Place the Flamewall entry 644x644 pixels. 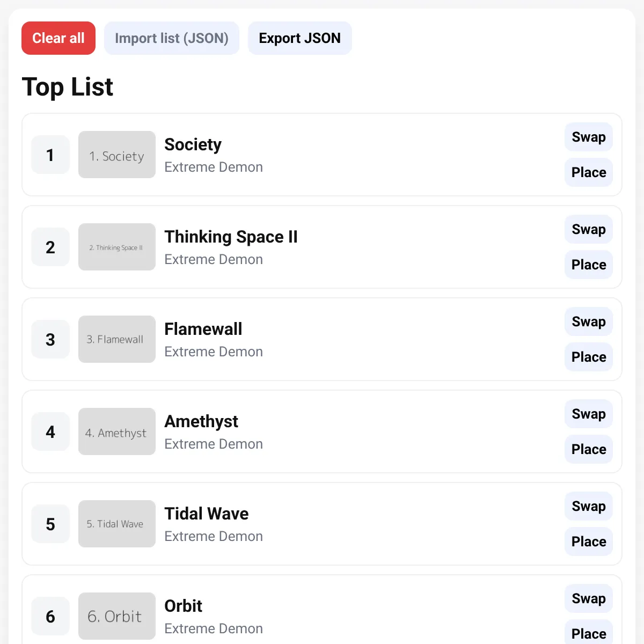tap(589, 357)
